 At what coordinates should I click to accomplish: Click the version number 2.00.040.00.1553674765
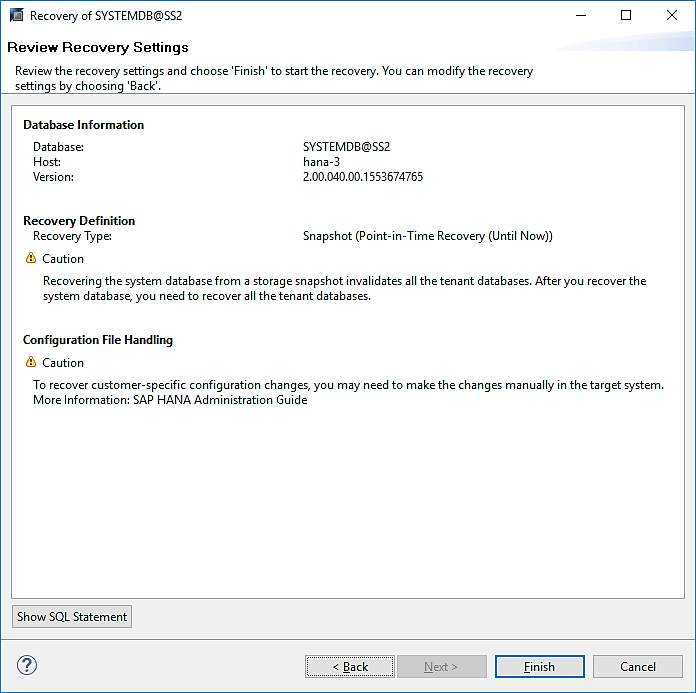[363, 177]
